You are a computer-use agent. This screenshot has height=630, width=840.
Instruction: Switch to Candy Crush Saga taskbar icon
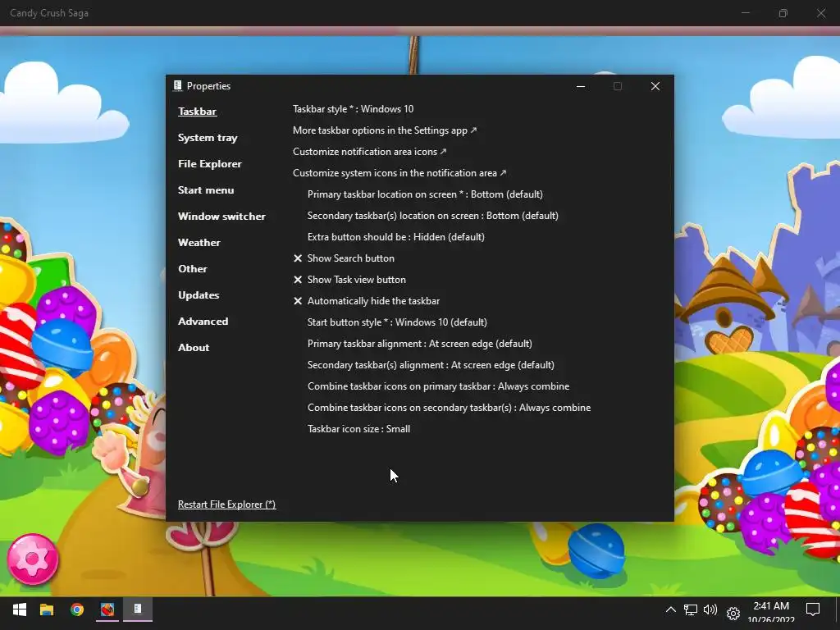point(107,609)
